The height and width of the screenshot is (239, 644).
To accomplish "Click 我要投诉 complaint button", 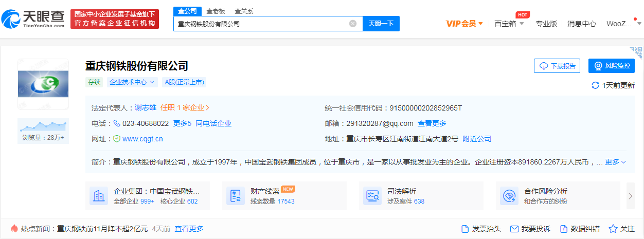I will pos(530,229).
